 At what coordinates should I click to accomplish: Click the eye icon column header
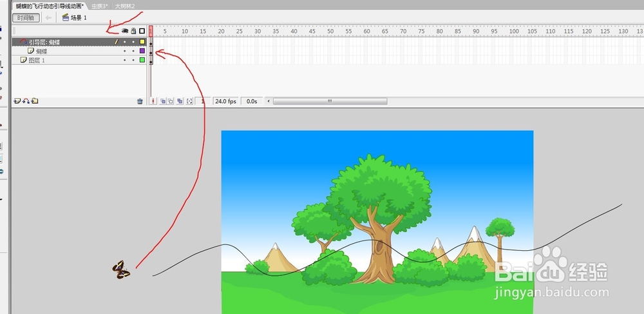125,31
